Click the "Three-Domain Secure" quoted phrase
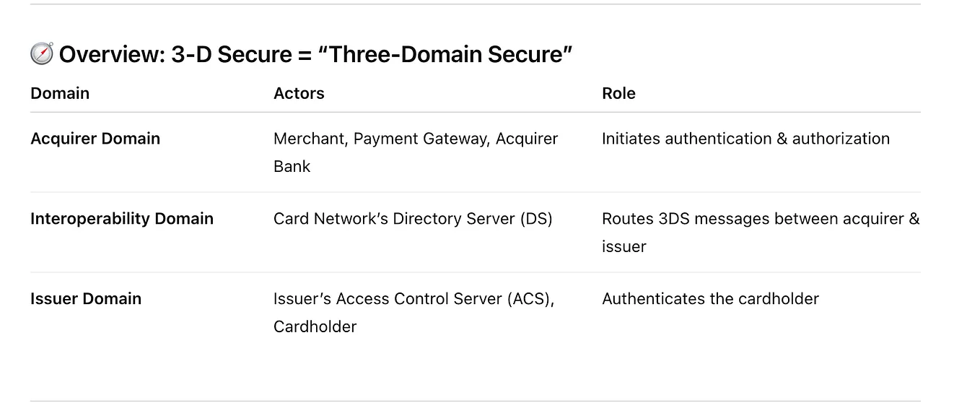Image resolution: width=980 pixels, height=403 pixels. [450, 54]
